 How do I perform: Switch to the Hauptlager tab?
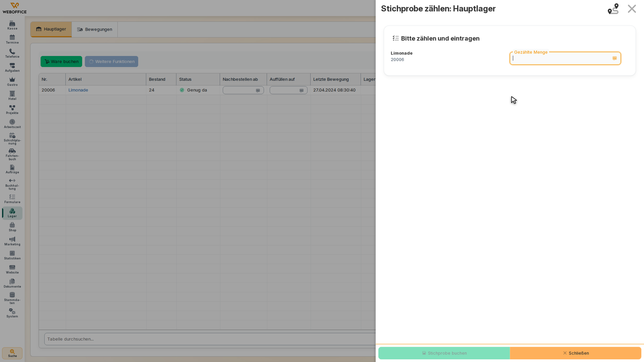(51, 29)
